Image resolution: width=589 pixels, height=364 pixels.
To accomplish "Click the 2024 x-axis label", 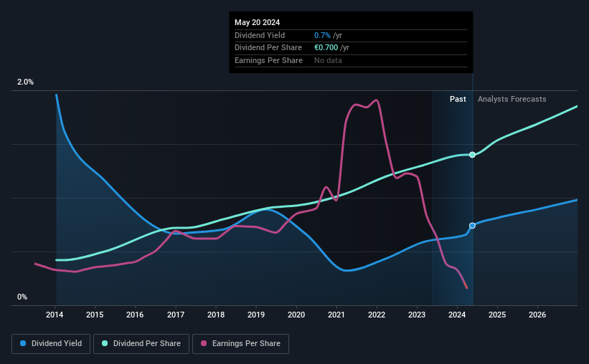I will [x=457, y=315].
